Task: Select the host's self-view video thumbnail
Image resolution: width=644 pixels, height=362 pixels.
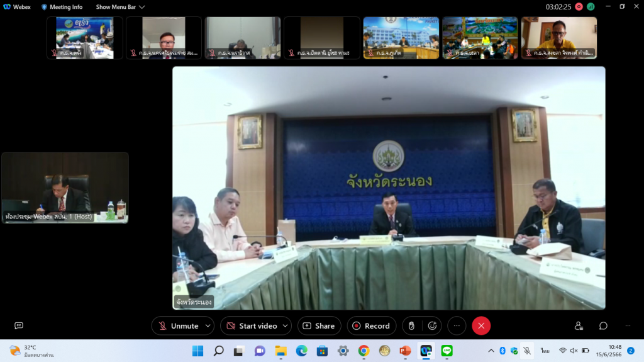Action: [65, 187]
